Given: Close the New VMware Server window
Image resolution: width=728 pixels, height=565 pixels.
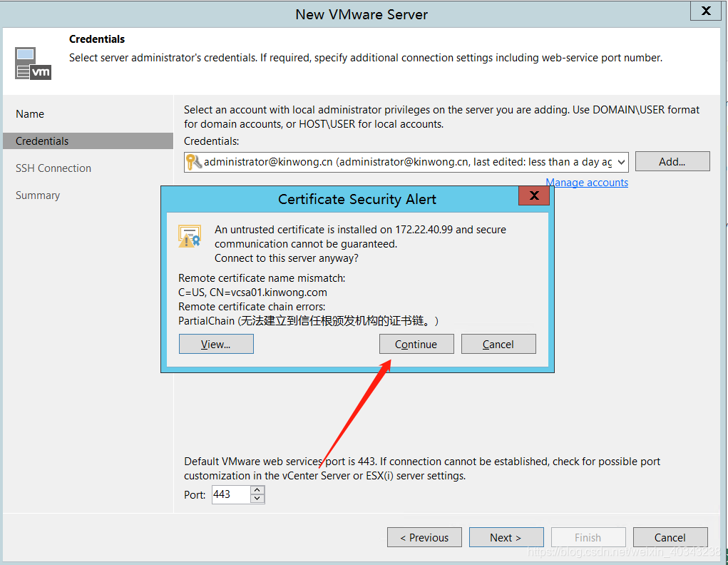Looking at the screenshot, I should pyautogui.click(x=706, y=11).
